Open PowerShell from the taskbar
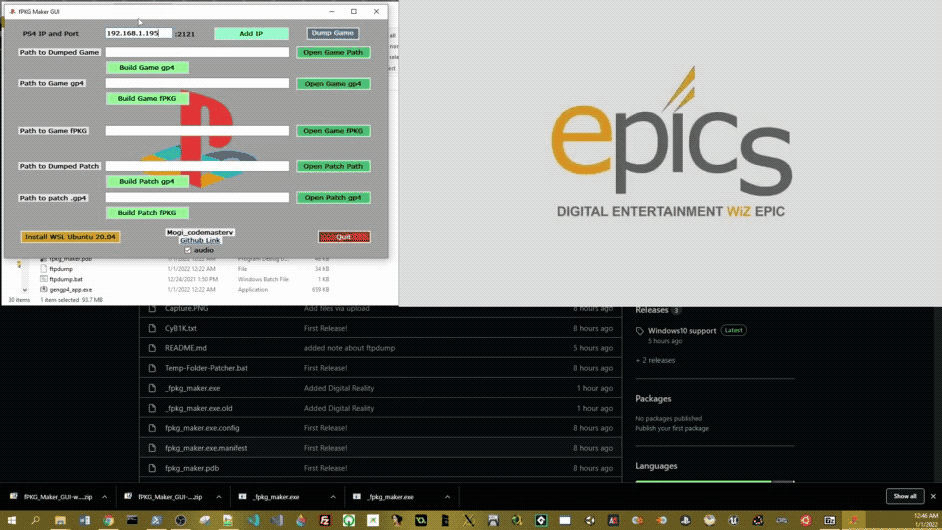The image size is (942, 530). click(x=156, y=520)
